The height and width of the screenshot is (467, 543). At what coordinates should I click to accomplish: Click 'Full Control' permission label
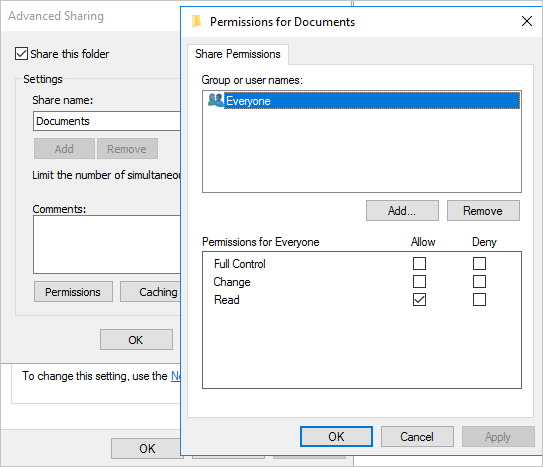[240, 264]
